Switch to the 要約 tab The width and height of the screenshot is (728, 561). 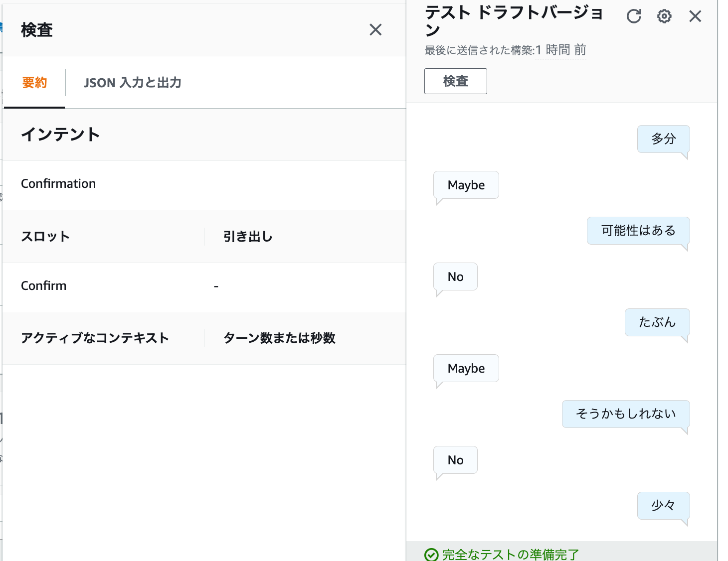(34, 83)
